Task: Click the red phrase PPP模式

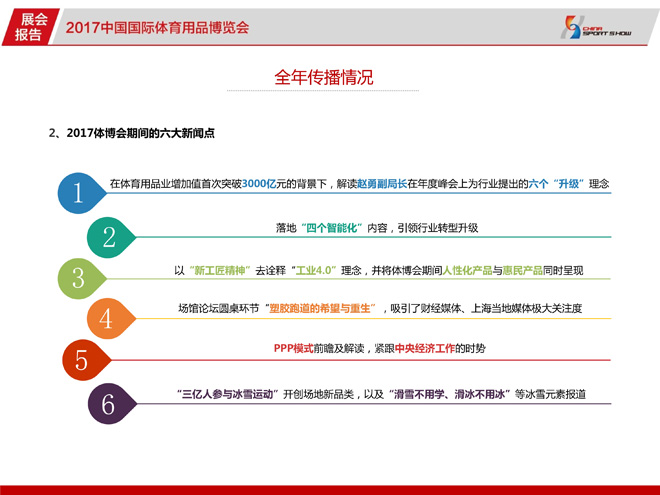Action: pos(293,349)
